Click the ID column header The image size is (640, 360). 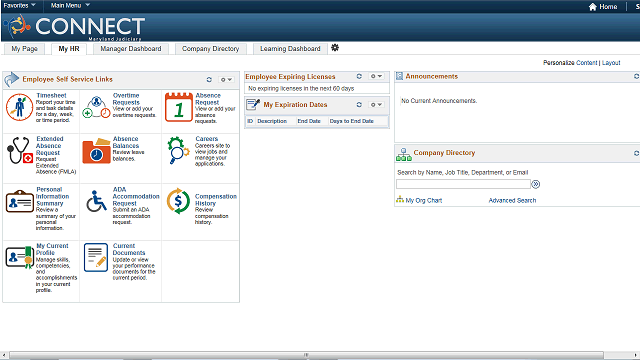click(x=250, y=121)
